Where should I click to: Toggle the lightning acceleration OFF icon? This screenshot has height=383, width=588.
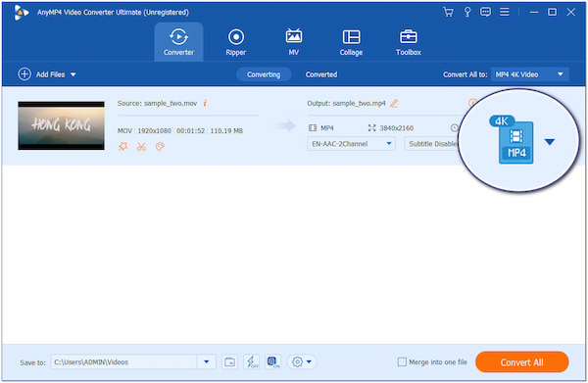(251, 362)
